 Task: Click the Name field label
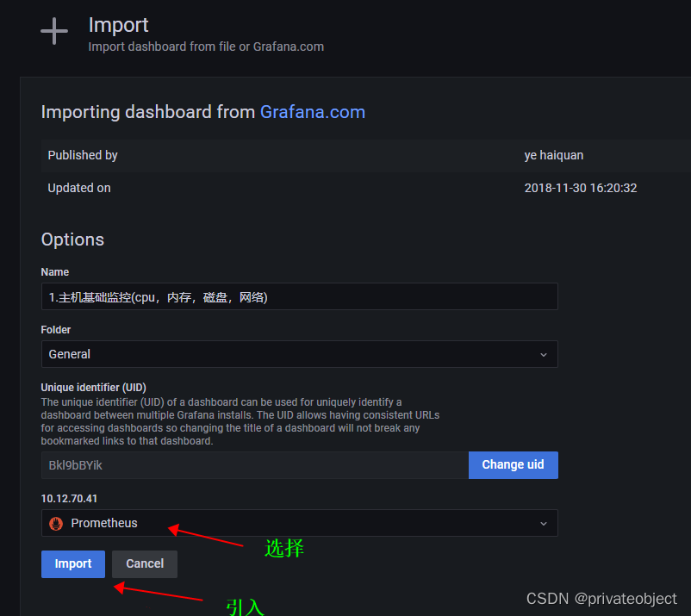(x=54, y=272)
